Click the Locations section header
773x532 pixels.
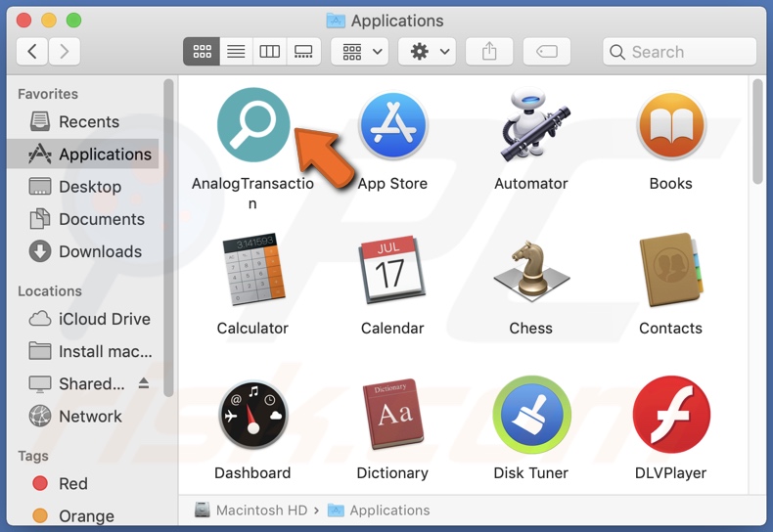(50, 291)
